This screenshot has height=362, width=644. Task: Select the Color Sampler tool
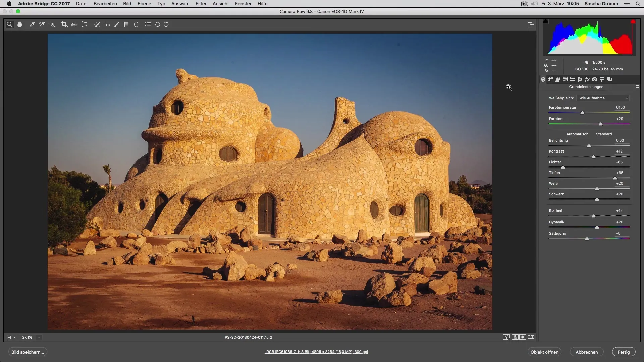tap(42, 24)
